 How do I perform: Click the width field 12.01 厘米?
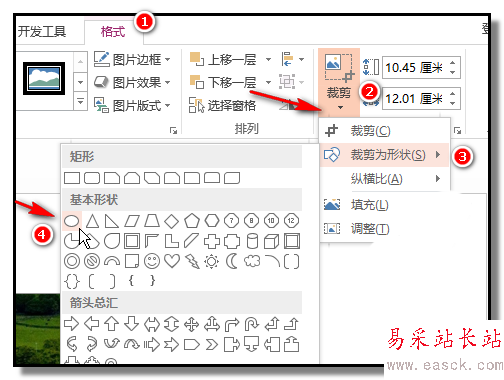tap(414, 99)
